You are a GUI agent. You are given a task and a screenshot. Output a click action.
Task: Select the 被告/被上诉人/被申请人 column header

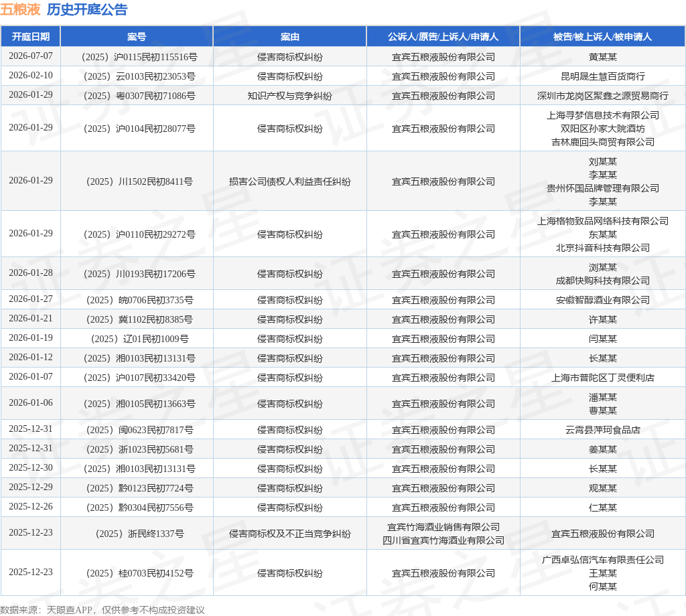602,37
